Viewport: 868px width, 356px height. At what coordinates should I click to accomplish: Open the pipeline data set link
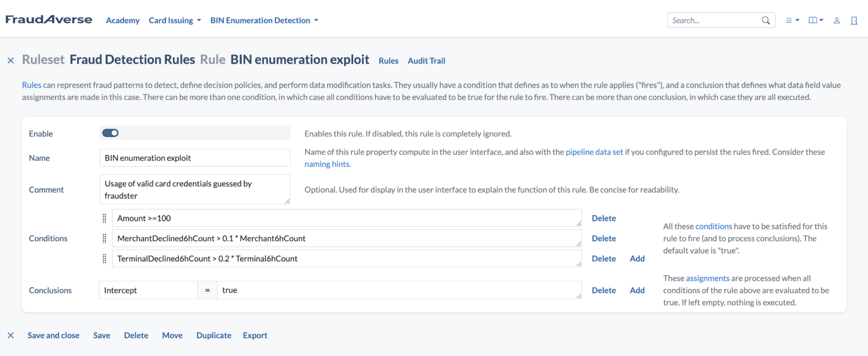[594, 152]
